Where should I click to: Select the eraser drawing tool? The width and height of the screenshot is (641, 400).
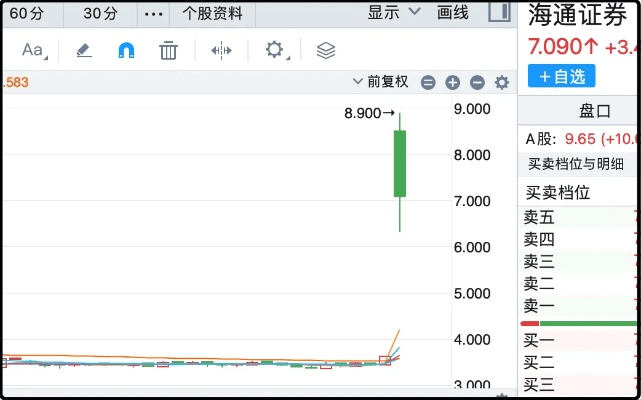[84, 51]
